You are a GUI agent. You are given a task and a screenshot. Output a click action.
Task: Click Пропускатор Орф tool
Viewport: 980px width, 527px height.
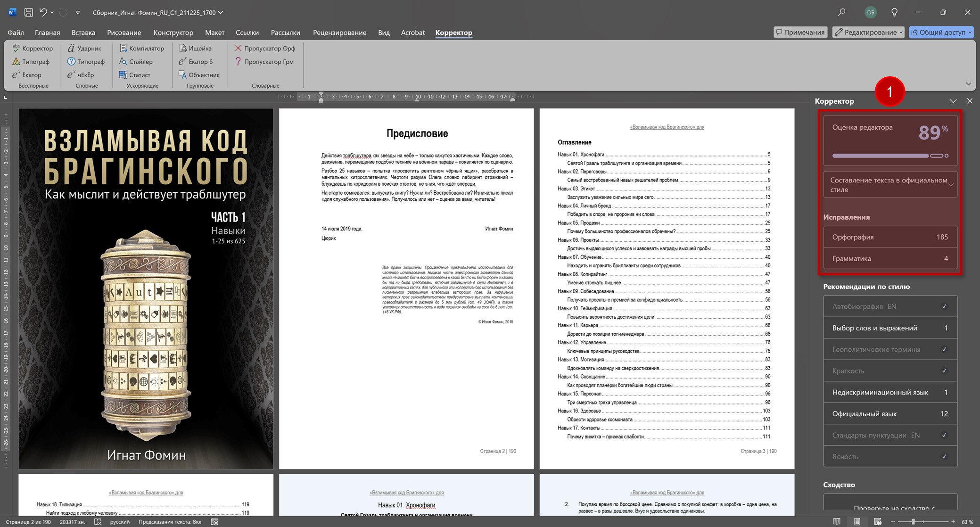pos(265,48)
